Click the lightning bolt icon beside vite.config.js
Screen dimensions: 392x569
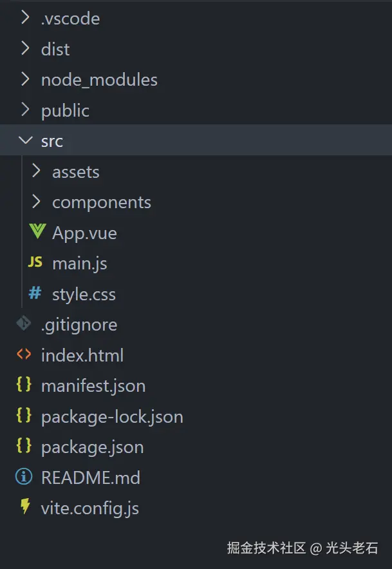tap(24, 508)
